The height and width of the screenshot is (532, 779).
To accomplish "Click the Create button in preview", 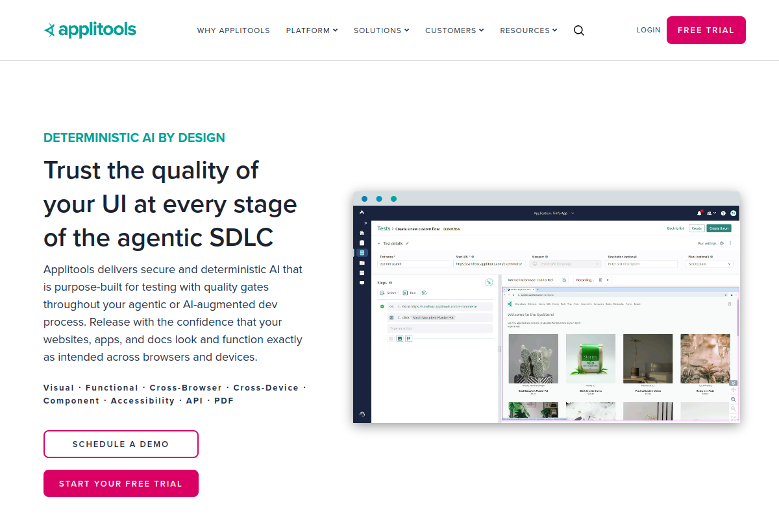I will click(x=697, y=228).
